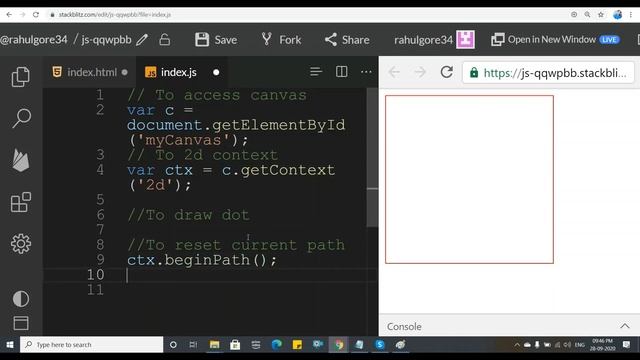Image resolution: width=640 pixels, height=360 pixels.
Task: Open notification center icon
Action: (x=627, y=344)
